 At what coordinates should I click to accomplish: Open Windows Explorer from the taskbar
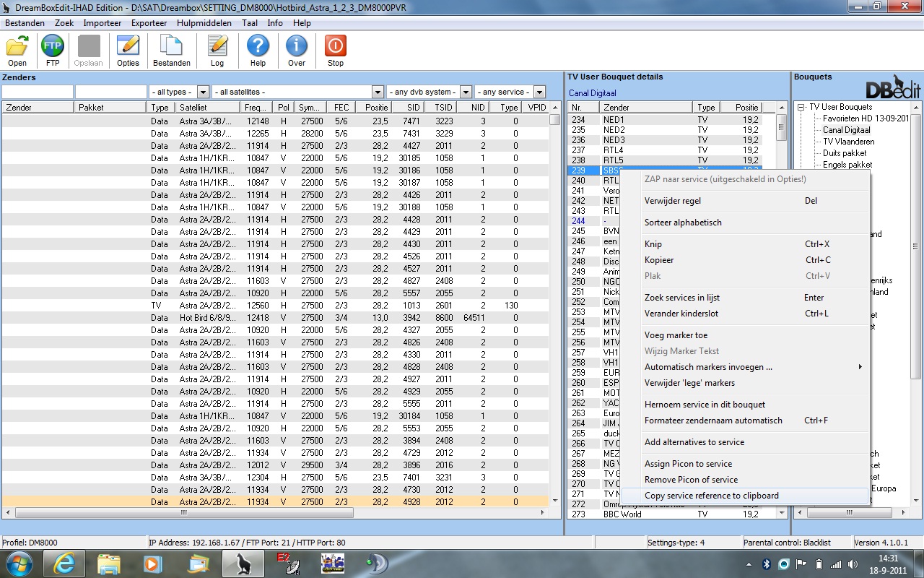pyautogui.click(x=108, y=564)
